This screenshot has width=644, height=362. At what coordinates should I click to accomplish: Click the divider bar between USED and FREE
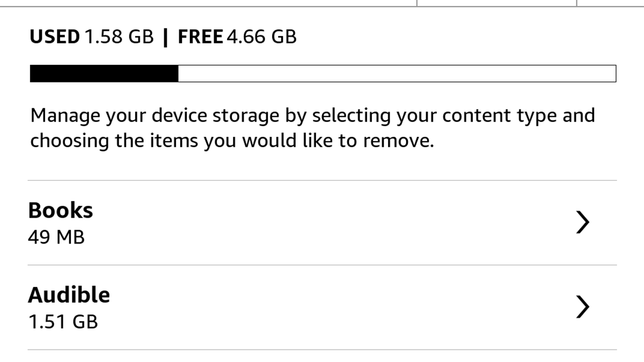tap(165, 37)
